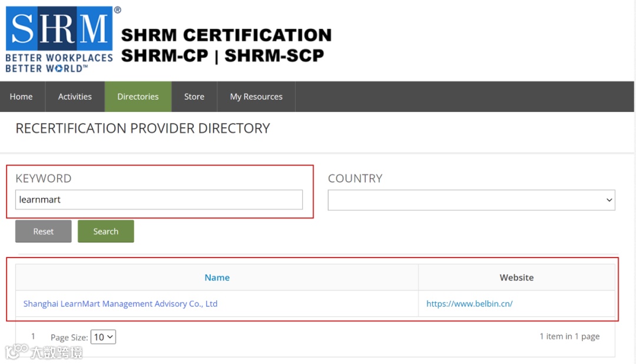This screenshot has height=364, width=636.
Task: Click the SHRM Certification header title
Action: pyautogui.click(x=226, y=45)
